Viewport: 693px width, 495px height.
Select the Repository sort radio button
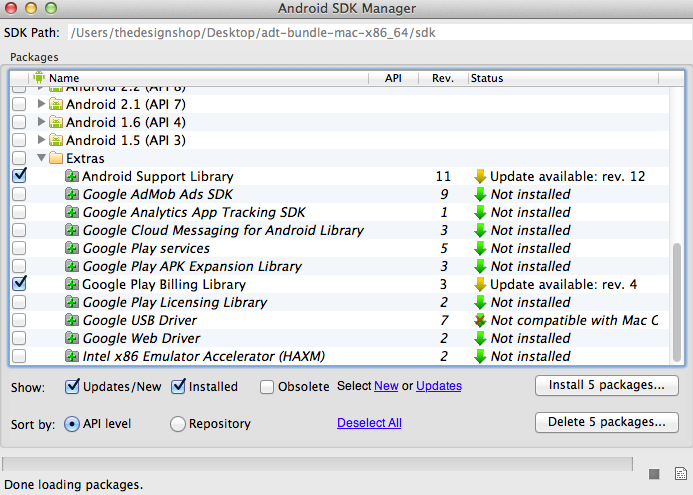pos(178,423)
